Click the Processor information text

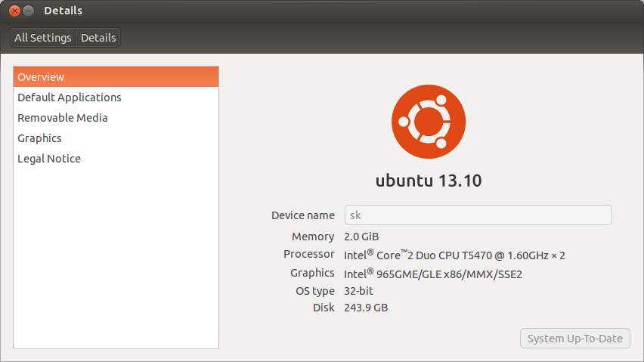pyautogui.click(x=454, y=255)
